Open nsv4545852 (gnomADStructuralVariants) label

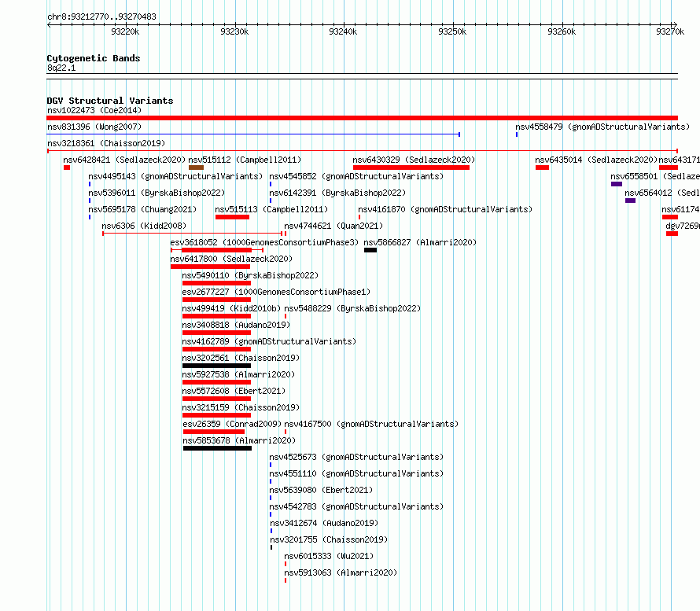356,176
